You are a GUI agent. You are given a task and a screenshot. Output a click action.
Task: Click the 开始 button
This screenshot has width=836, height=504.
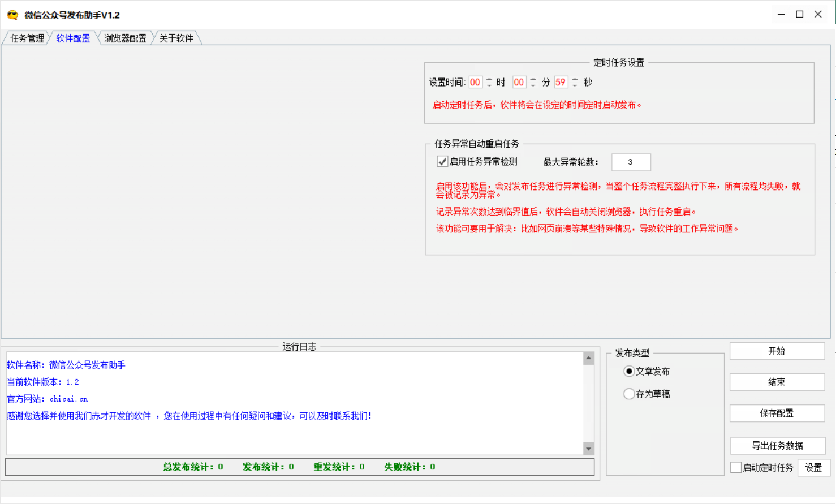pyautogui.click(x=777, y=351)
